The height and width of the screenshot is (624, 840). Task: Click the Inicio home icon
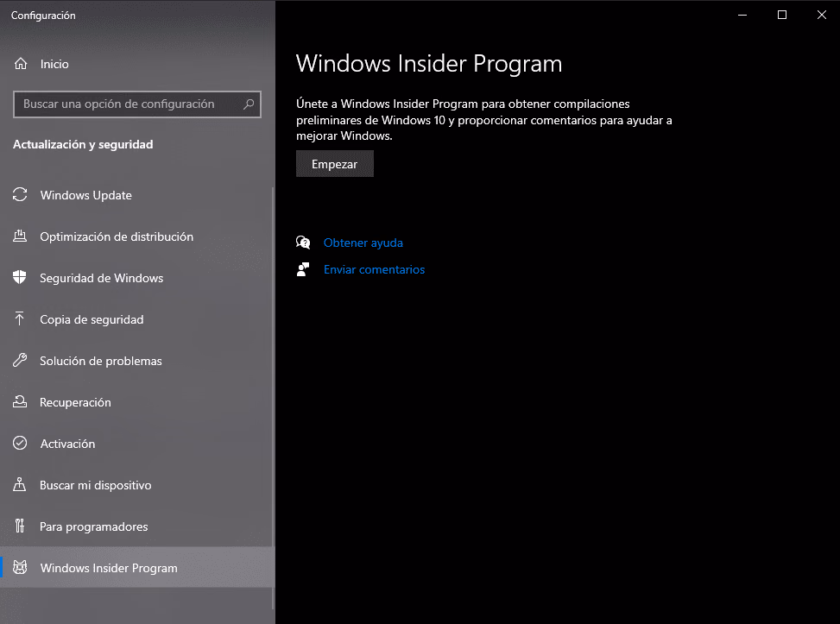(21, 64)
